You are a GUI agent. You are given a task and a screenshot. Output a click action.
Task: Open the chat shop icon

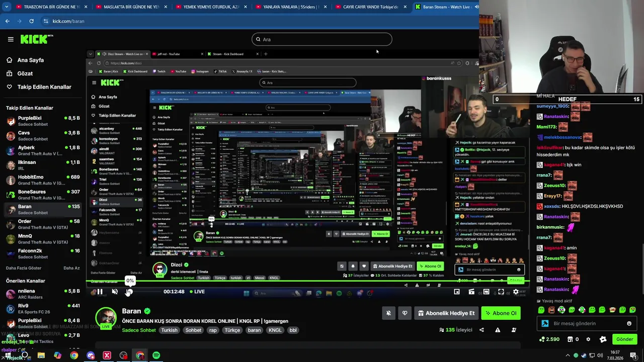coord(570,339)
